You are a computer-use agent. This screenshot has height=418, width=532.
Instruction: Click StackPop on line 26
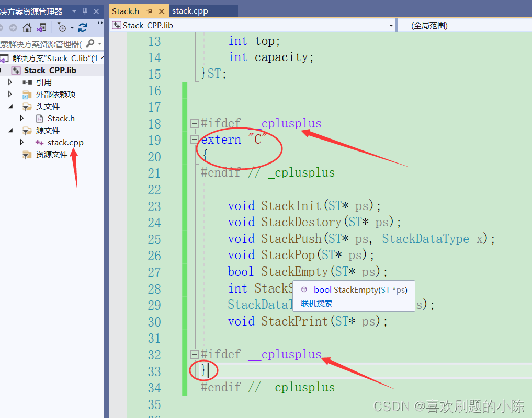tap(288, 255)
